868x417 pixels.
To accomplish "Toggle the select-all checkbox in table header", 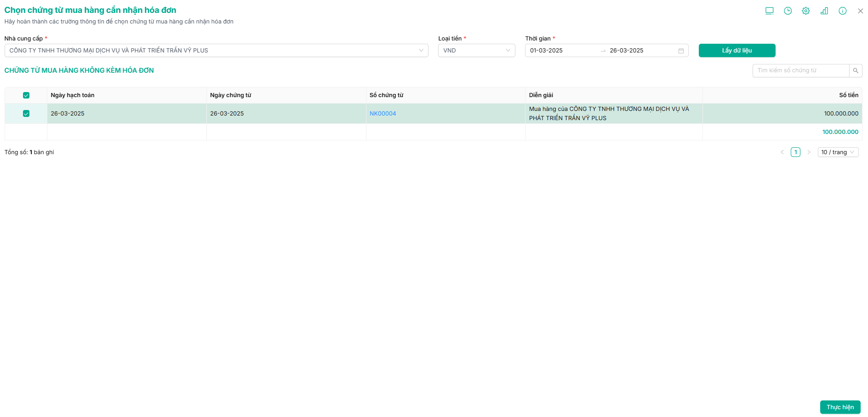I will [26, 95].
